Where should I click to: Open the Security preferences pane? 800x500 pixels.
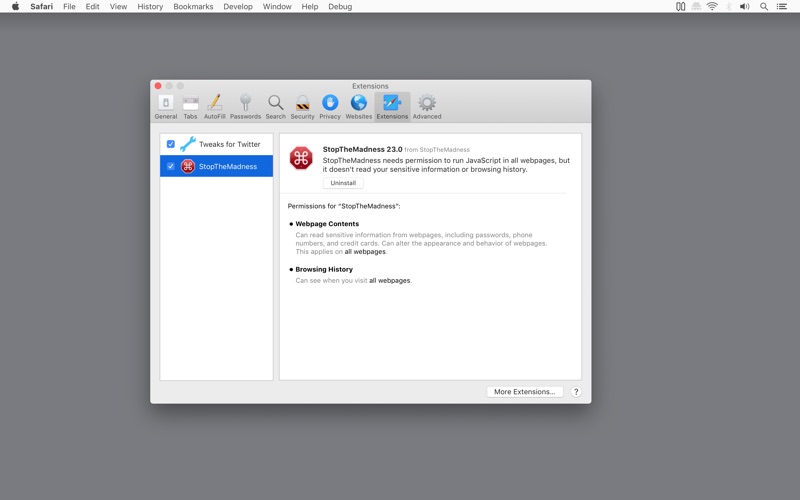point(303,107)
